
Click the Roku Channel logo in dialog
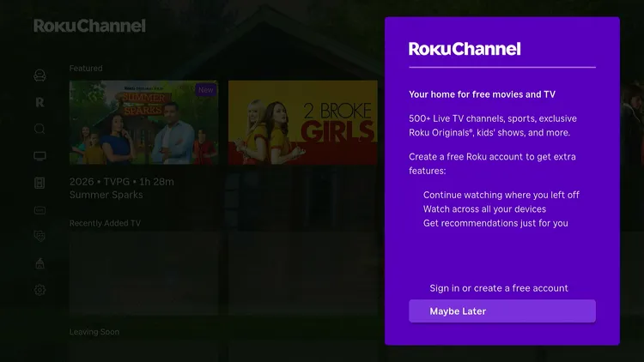click(x=465, y=49)
